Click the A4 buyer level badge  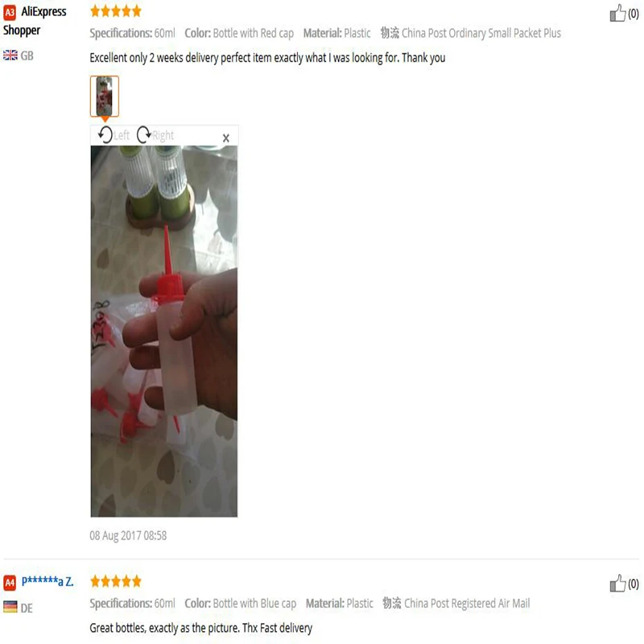pos(10,582)
